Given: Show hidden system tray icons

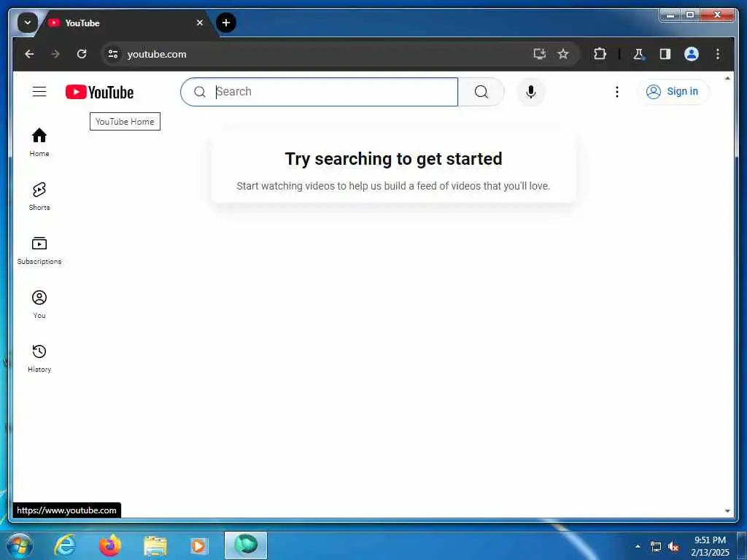Looking at the screenshot, I should [x=638, y=546].
